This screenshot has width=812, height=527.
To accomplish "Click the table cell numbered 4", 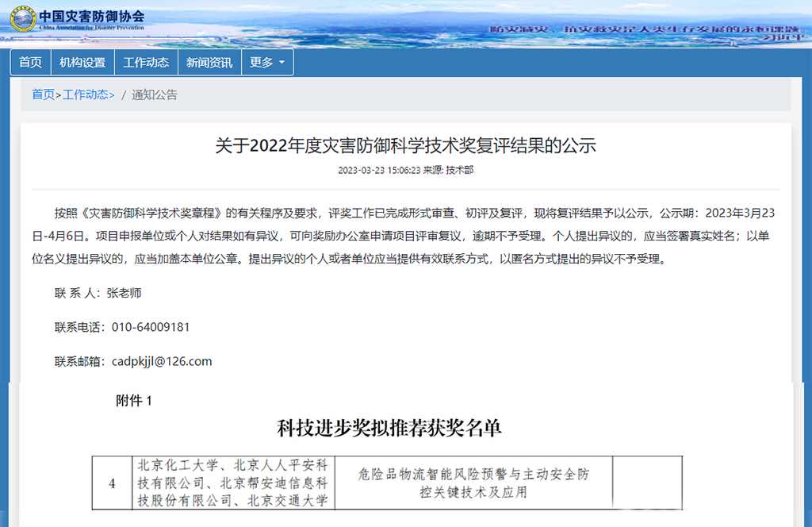I will 112,483.
